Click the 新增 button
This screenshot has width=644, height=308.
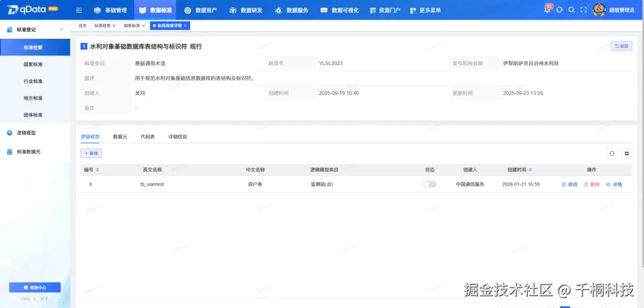coord(91,153)
